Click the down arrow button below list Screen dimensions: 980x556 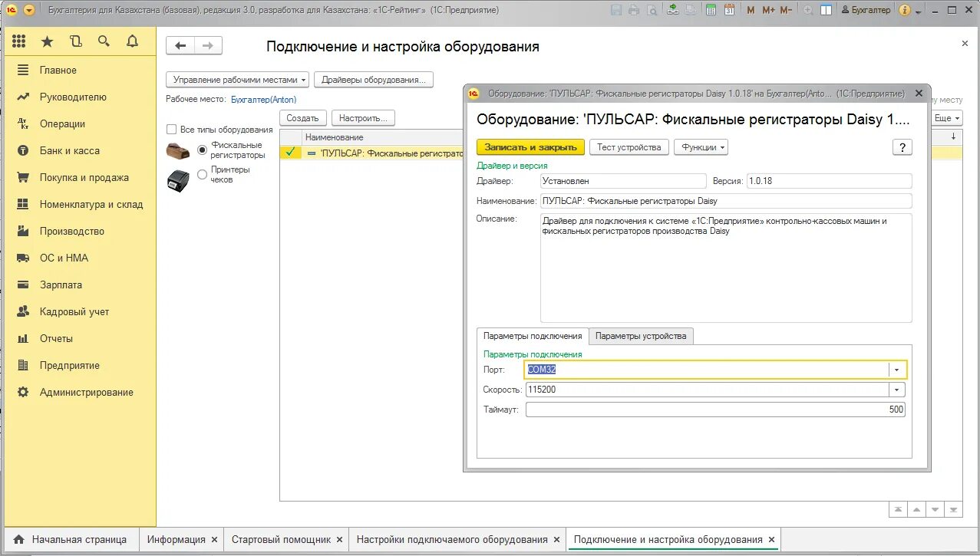pos(935,509)
